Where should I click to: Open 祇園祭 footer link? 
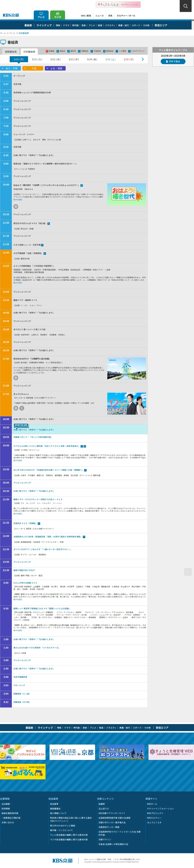coord(101,804)
